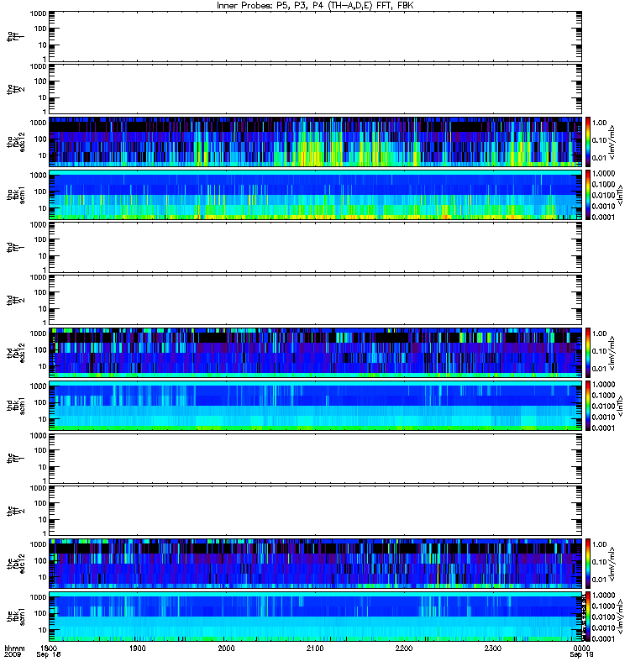Click the 2100 time axis label
630x672 pixels.
(315, 648)
